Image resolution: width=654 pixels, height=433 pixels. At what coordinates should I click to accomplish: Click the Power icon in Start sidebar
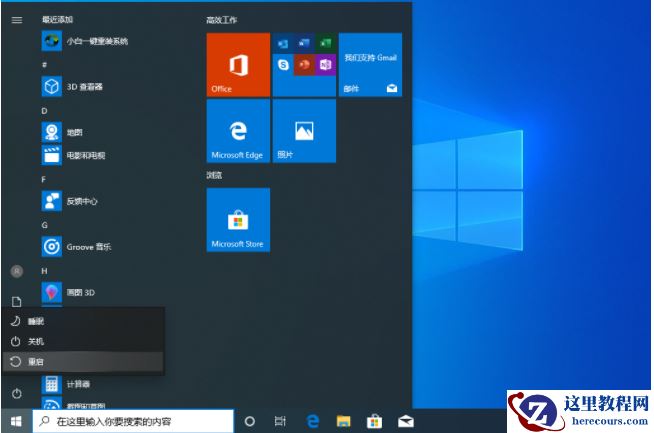[x=17, y=393]
